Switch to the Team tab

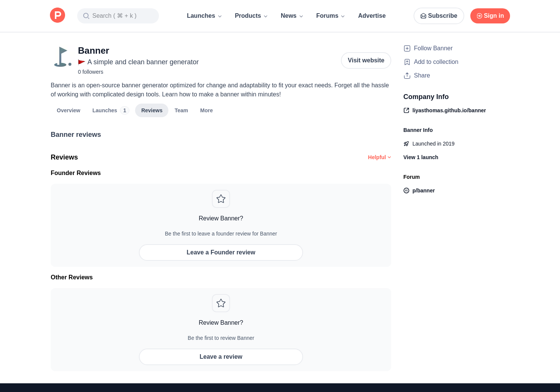pyautogui.click(x=181, y=110)
